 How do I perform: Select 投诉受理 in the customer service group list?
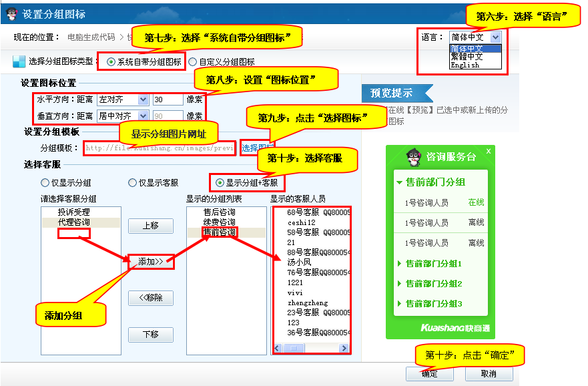(x=73, y=212)
